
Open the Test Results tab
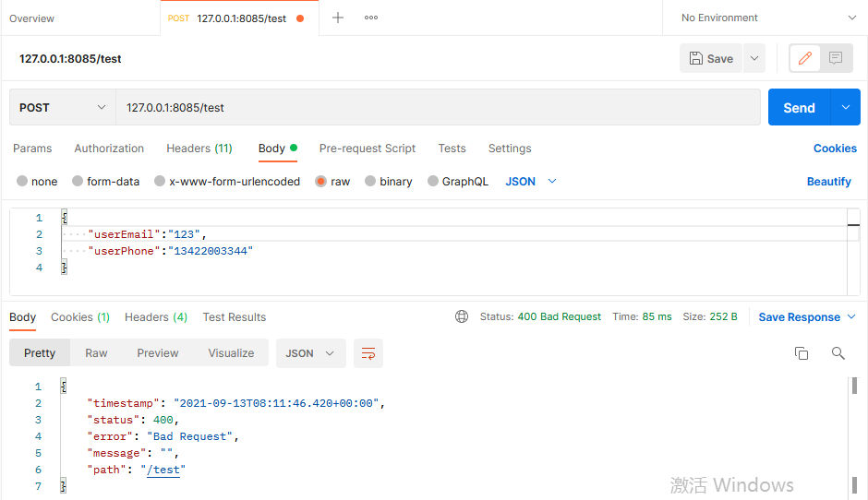[235, 317]
